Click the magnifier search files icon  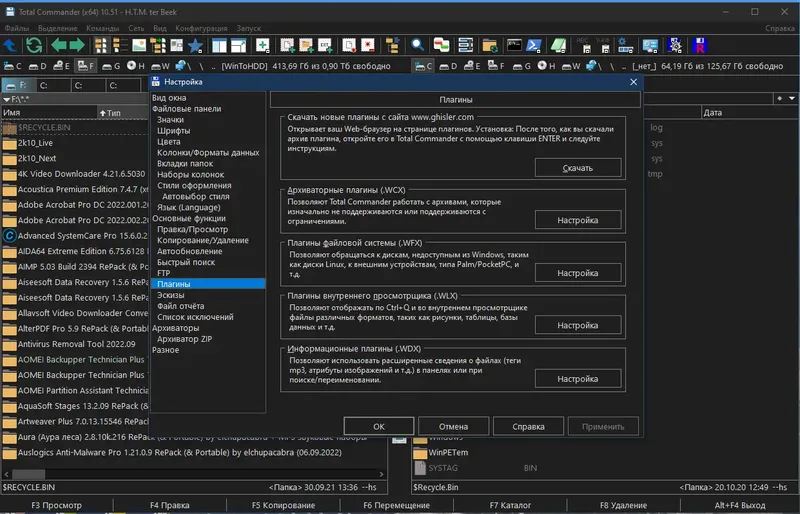[x=415, y=46]
